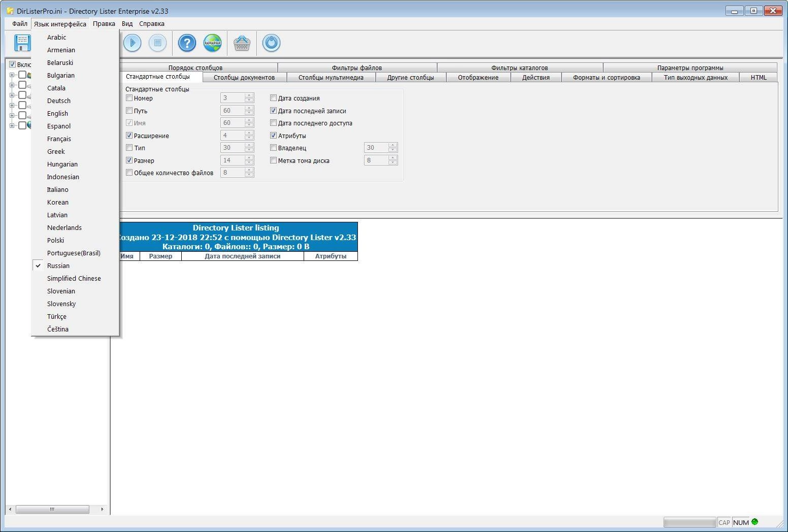The height and width of the screenshot is (532, 788).
Task: Increase the Владелец width spinner
Action: pos(392,145)
